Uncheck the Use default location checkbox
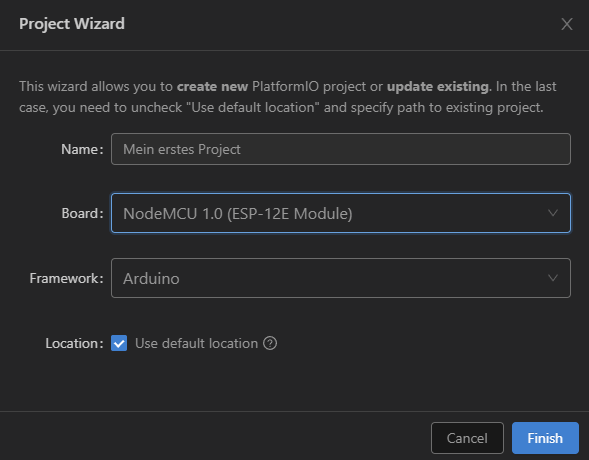The image size is (589, 460). click(119, 343)
